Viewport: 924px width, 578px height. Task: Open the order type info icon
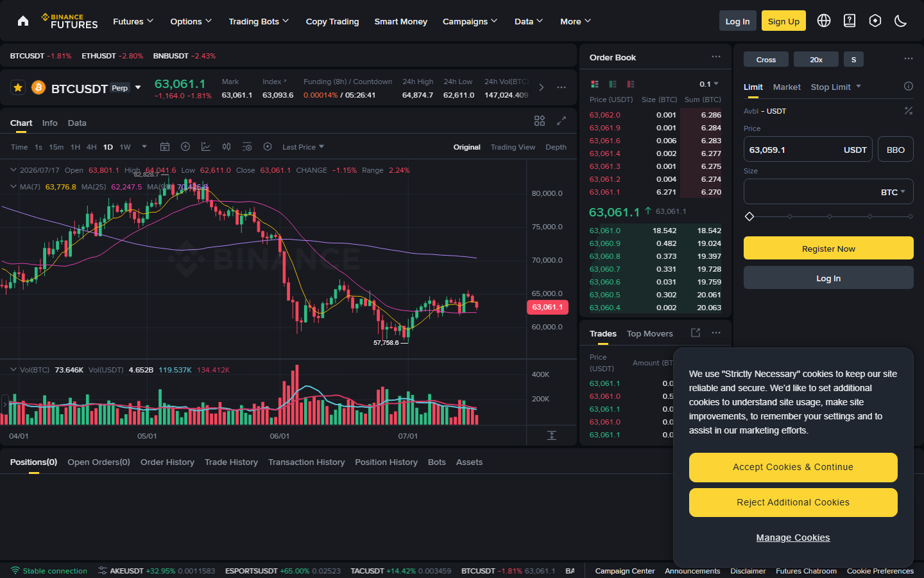point(909,87)
